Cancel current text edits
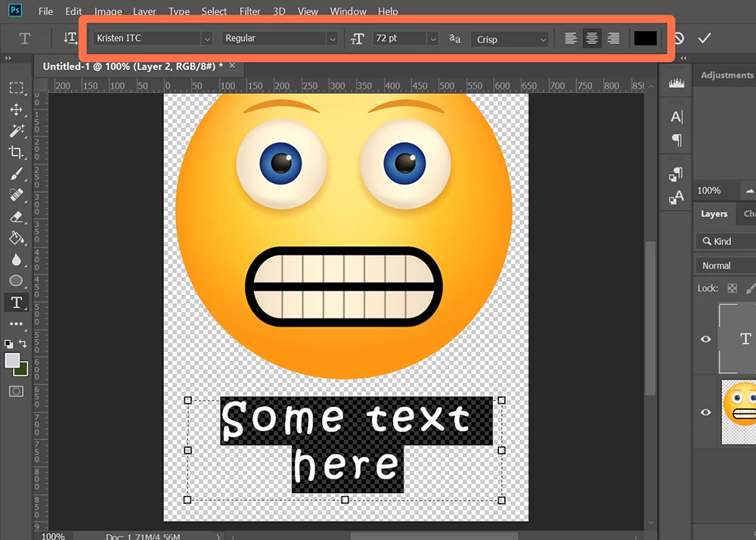 (x=679, y=38)
